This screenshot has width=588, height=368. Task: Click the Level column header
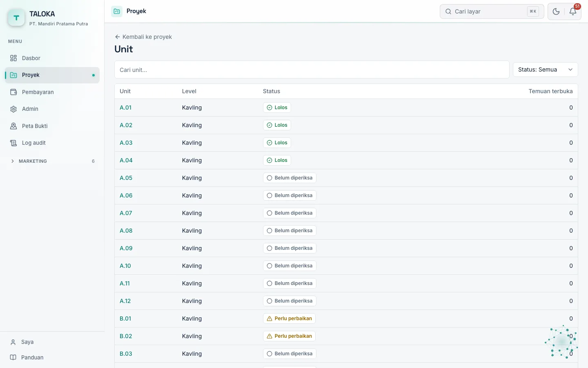pyautogui.click(x=189, y=91)
